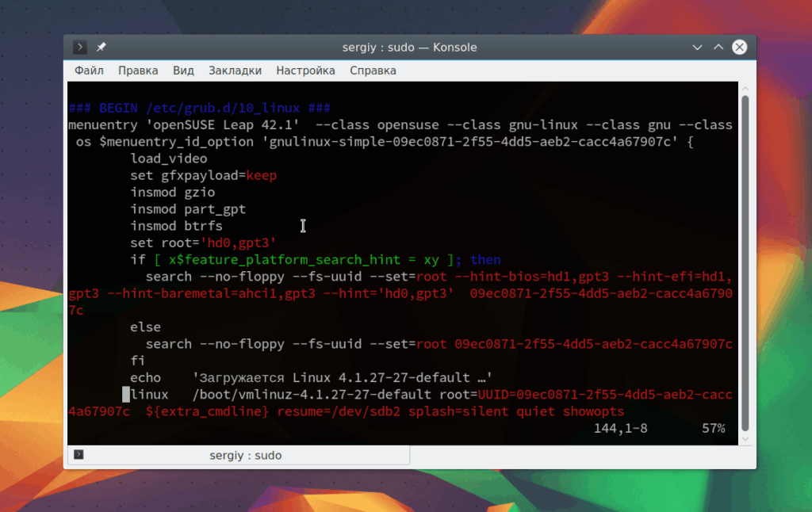Click the 'else' keyword line
This screenshot has width=812, height=512.
click(146, 327)
